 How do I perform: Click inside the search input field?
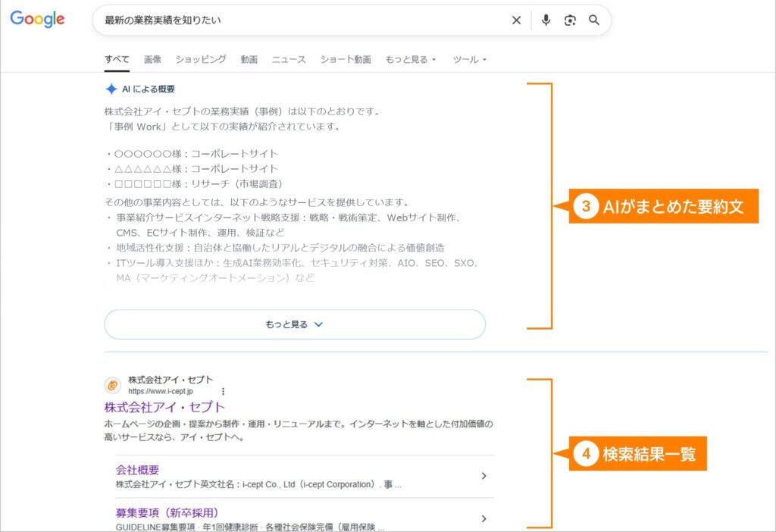[303, 20]
